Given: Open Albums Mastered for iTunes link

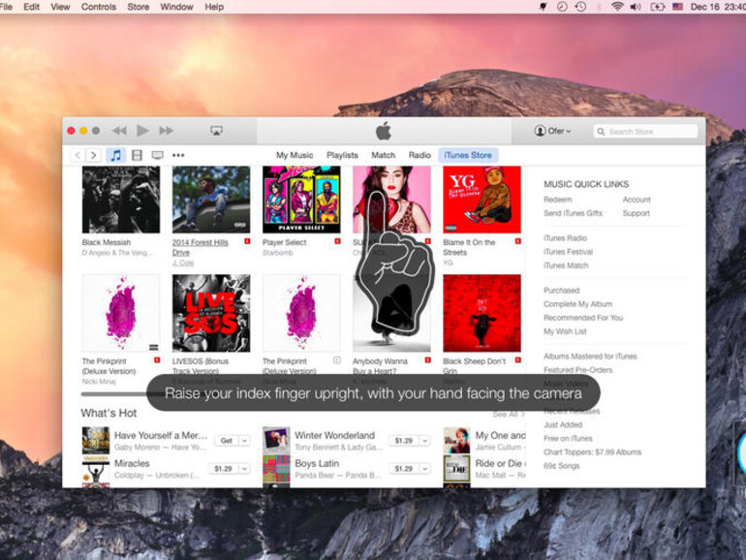Looking at the screenshot, I should pyautogui.click(x=590, y=357).
